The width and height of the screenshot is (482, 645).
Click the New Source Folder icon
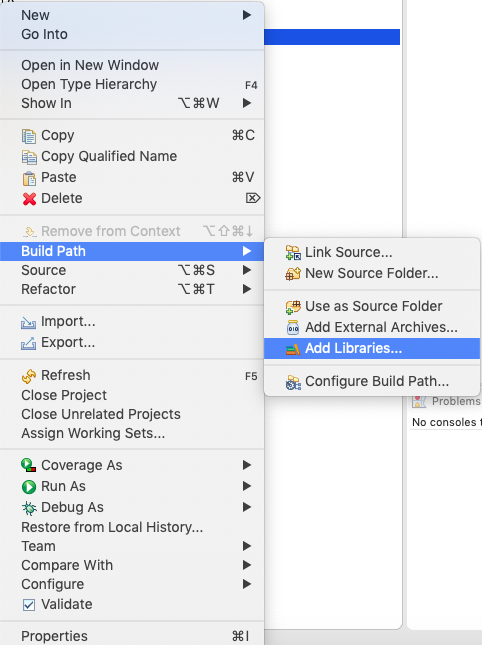pyautogui.click(x=293, y=274)
